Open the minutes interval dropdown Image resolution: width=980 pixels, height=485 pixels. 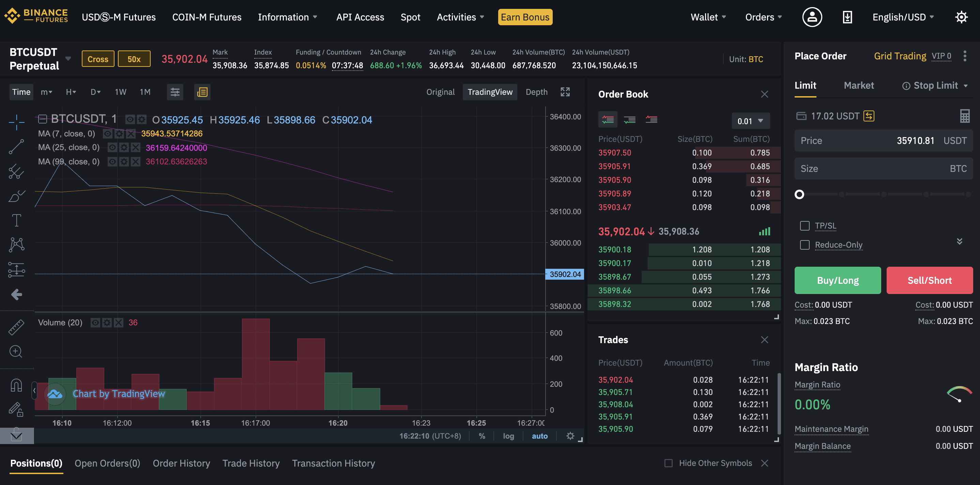[46, 92]
